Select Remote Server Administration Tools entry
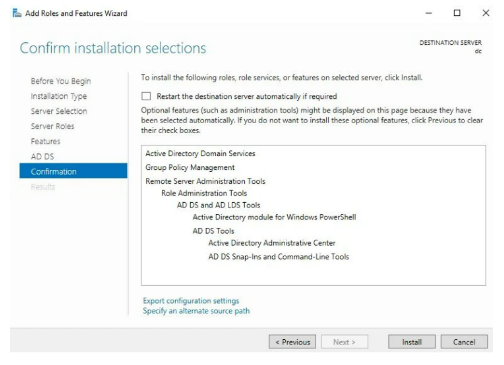 205,181
